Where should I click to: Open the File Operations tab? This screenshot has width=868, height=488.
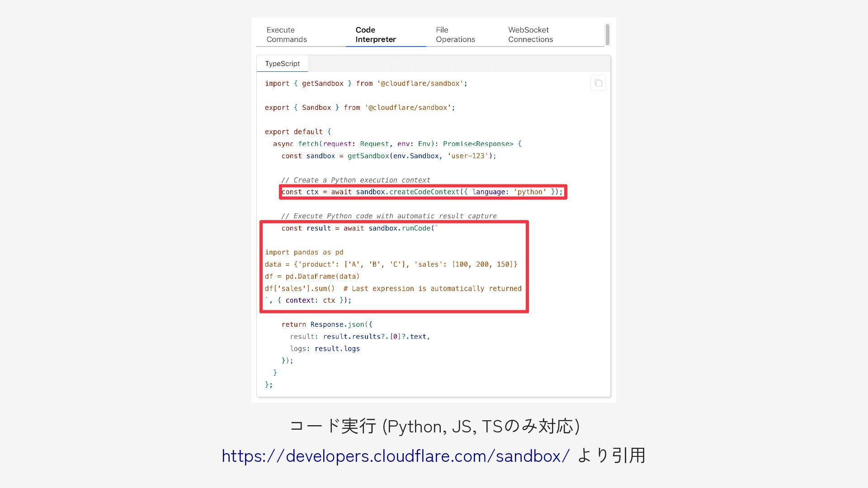pyautogui.click(x=455, y=35)
